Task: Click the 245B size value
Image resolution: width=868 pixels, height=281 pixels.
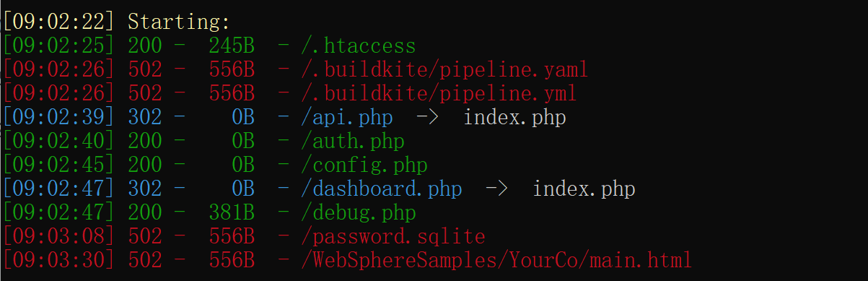Action: (232, 47)
